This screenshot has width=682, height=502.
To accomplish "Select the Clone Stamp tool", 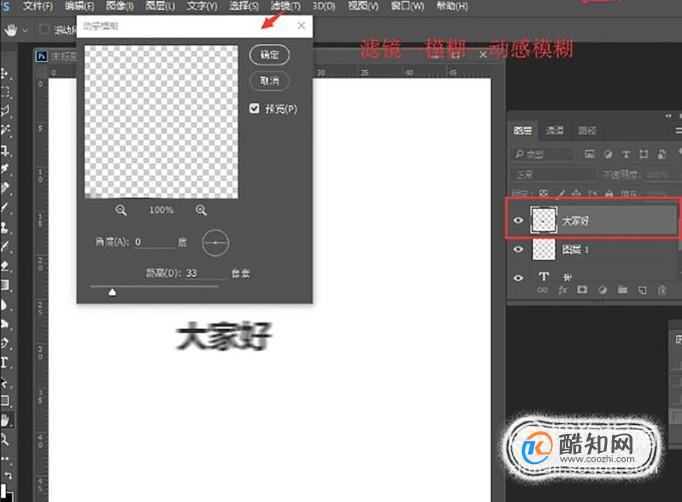I will point(5,227).
